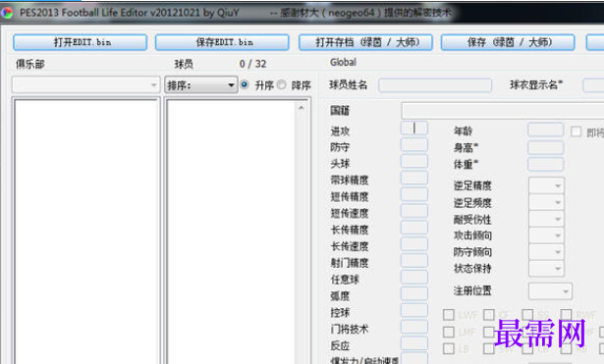This screenshot has width=604, height=364.
Task: Click the 身高 height field
Action: 545,147
